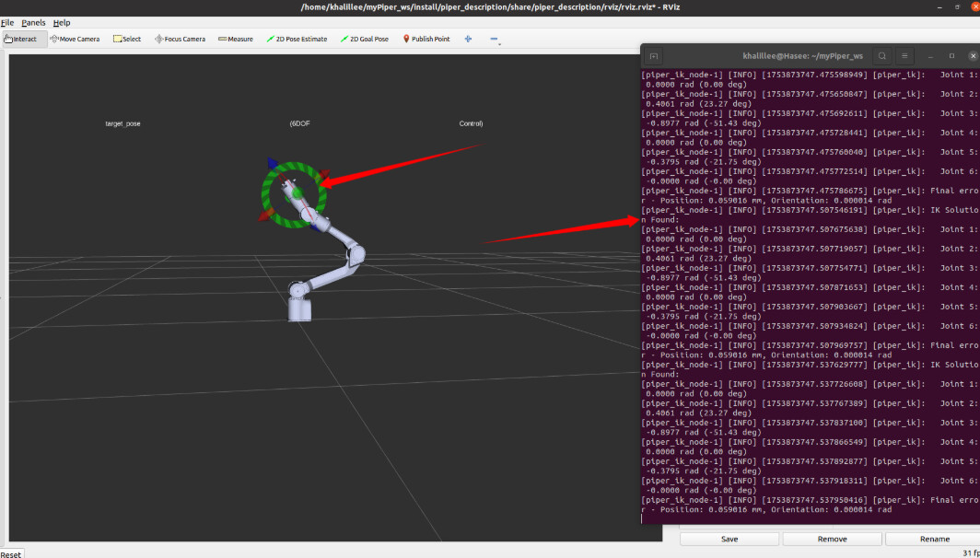Click the upper-right red arrow handle of the marker
980x558 pixels.
click(x=324, y=176)
